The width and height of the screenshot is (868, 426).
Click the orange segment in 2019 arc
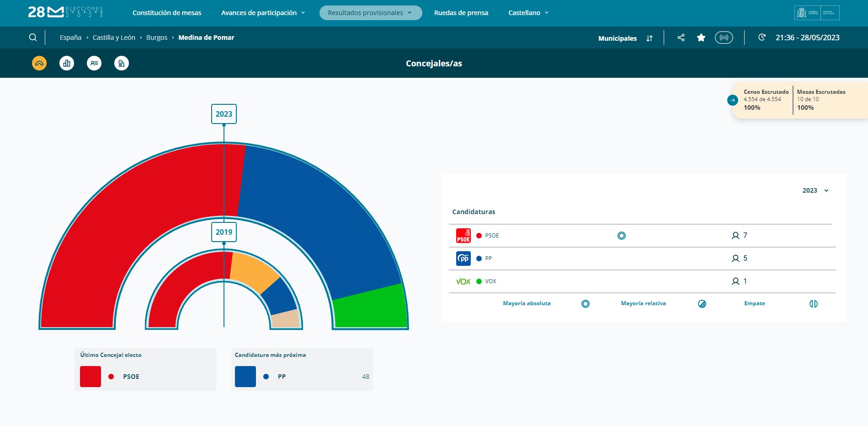point(254,271)
